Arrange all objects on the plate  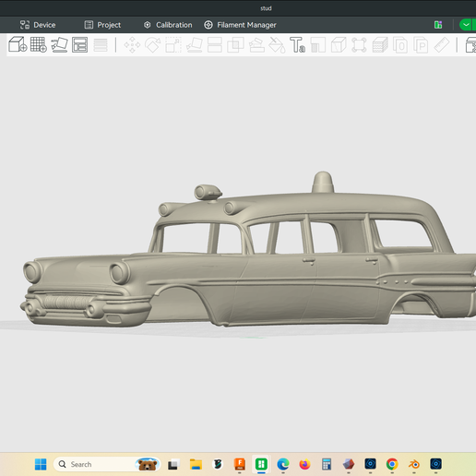[80, 45]
